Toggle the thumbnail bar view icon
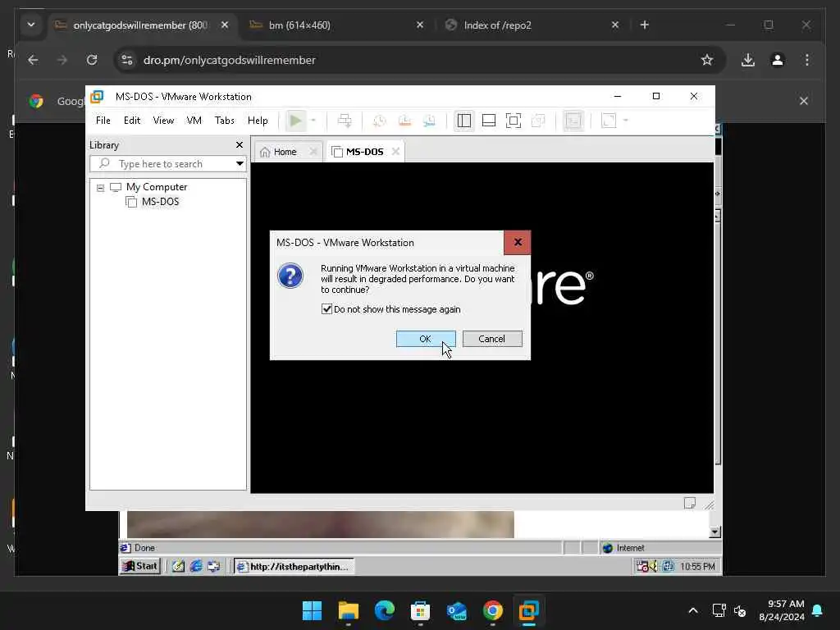 click(x=489, y=121)
